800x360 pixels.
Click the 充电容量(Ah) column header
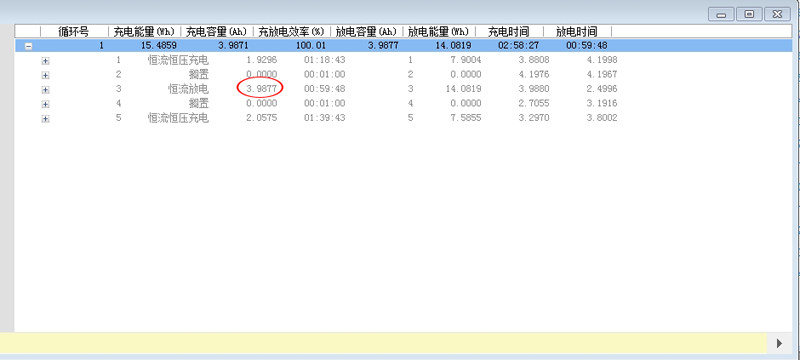point(217,32)
